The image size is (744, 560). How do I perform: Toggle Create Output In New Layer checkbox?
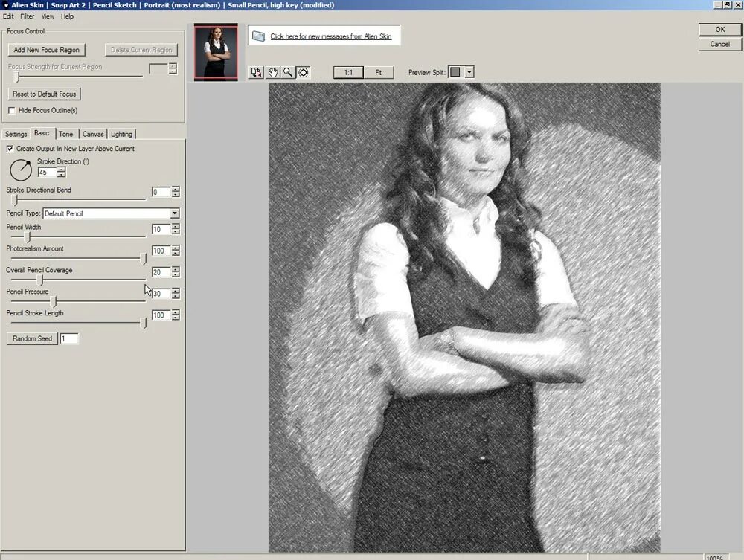click(10, 149)
